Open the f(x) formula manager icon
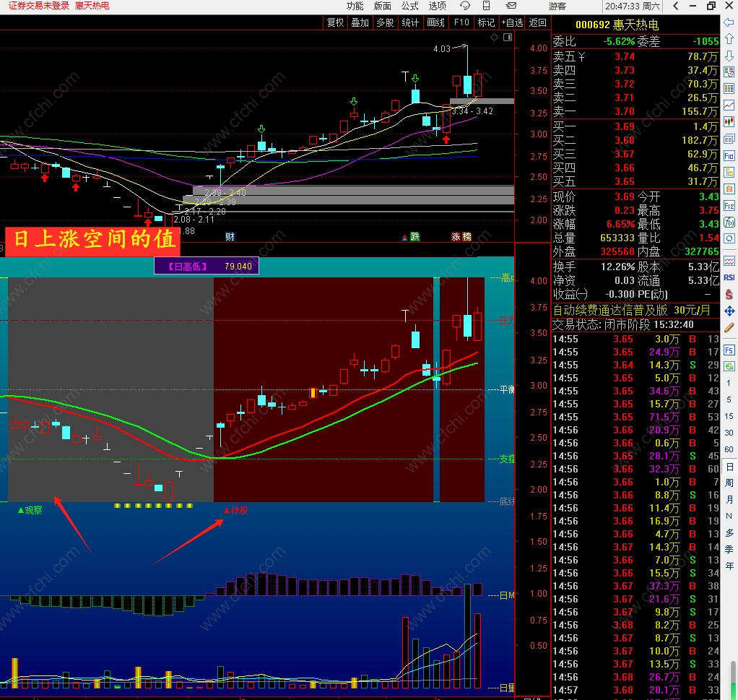 pos(729,222)
